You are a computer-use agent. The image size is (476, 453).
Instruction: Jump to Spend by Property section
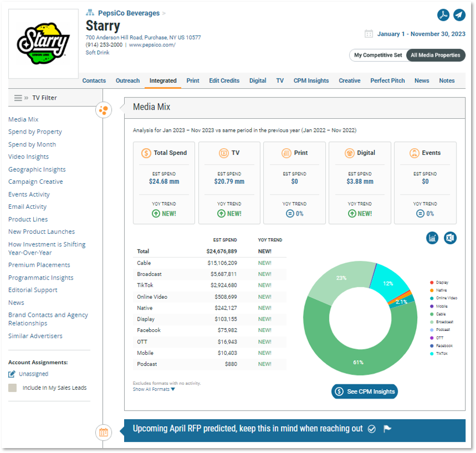[35, 132]
